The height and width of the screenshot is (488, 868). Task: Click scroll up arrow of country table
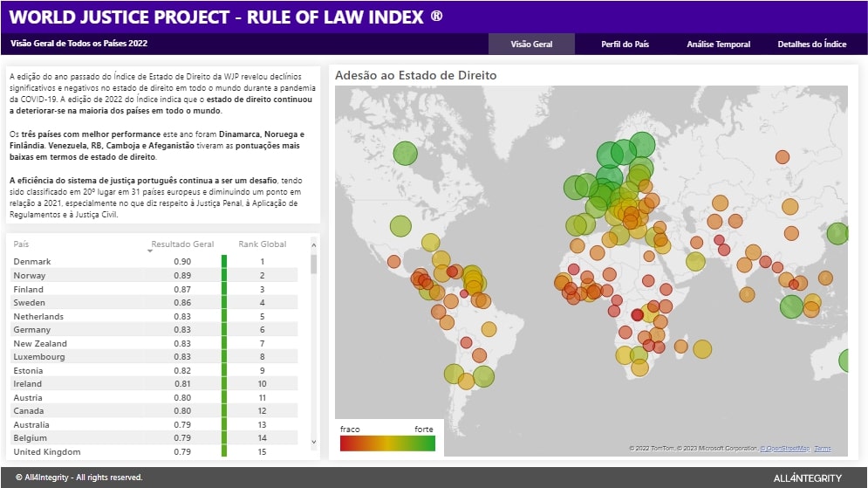(314, 244)
